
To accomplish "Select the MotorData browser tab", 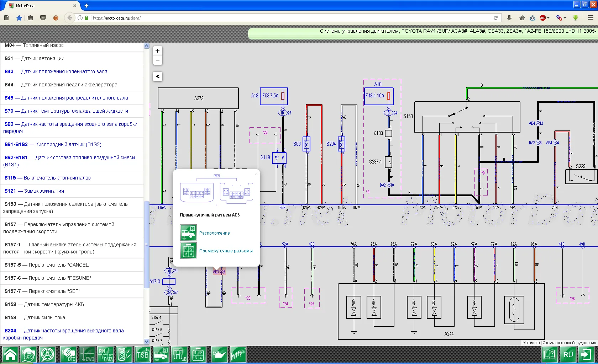I will click(43, 6).
